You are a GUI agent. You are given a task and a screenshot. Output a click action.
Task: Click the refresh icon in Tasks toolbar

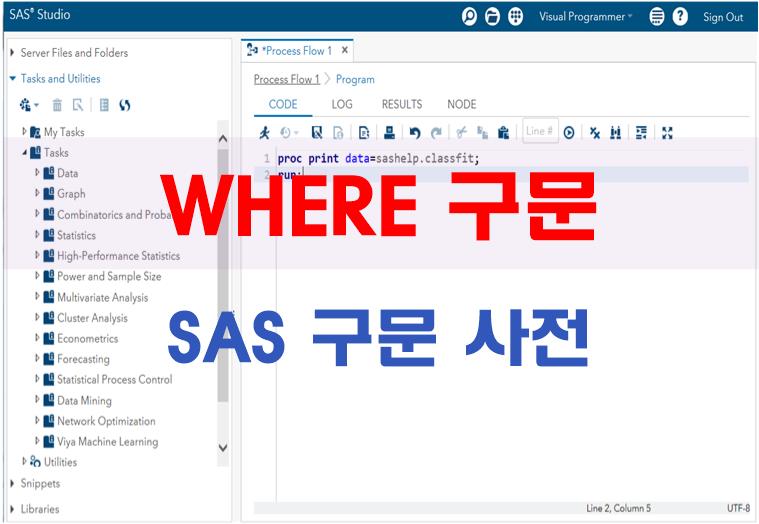click(124, 105)
